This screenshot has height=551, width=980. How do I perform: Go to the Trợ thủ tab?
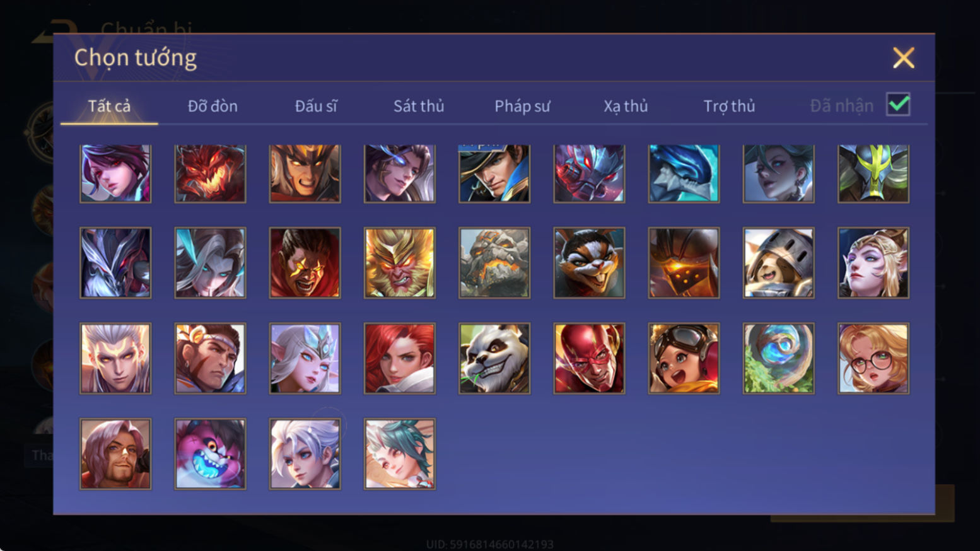click(x=729, y=106)
